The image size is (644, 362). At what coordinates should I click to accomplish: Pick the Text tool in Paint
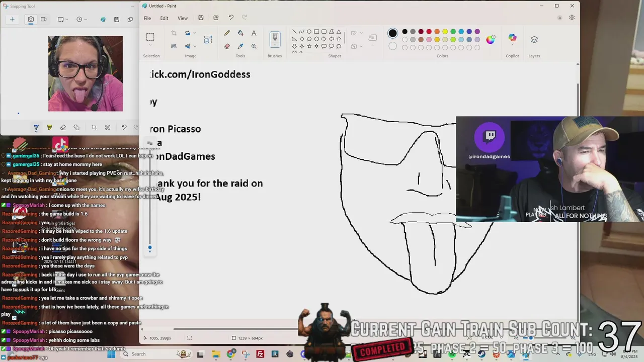(254, 33)
